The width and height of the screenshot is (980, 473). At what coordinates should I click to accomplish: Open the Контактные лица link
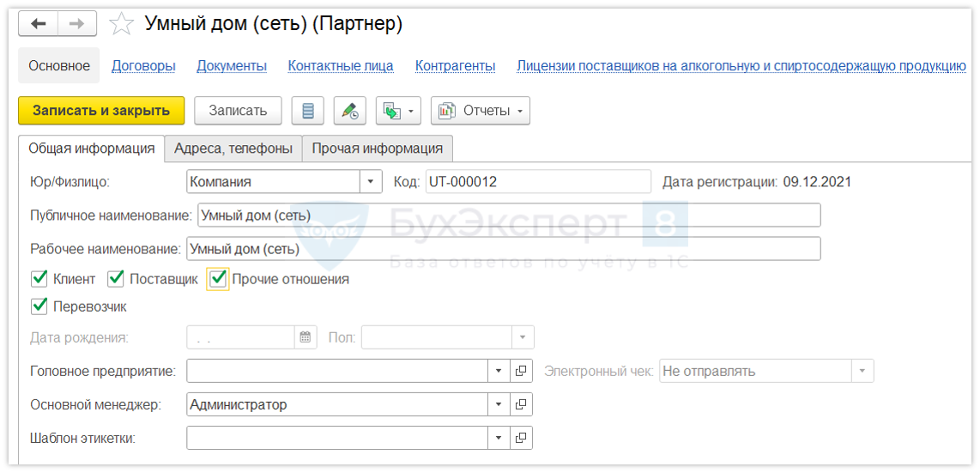tap(341, 65)
